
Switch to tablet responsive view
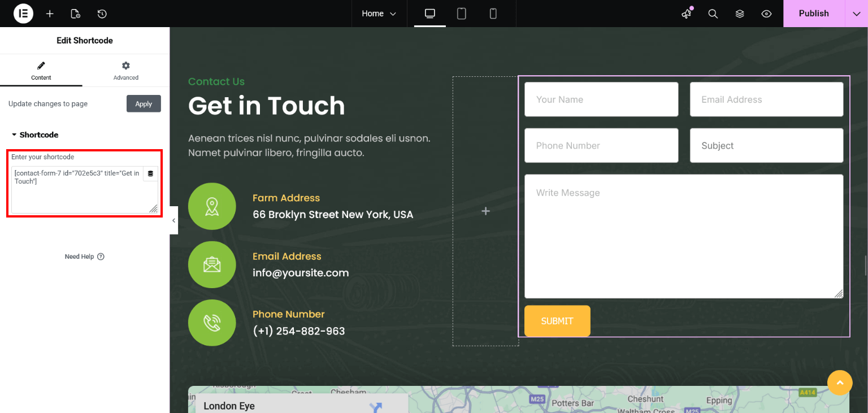point(462,14)
